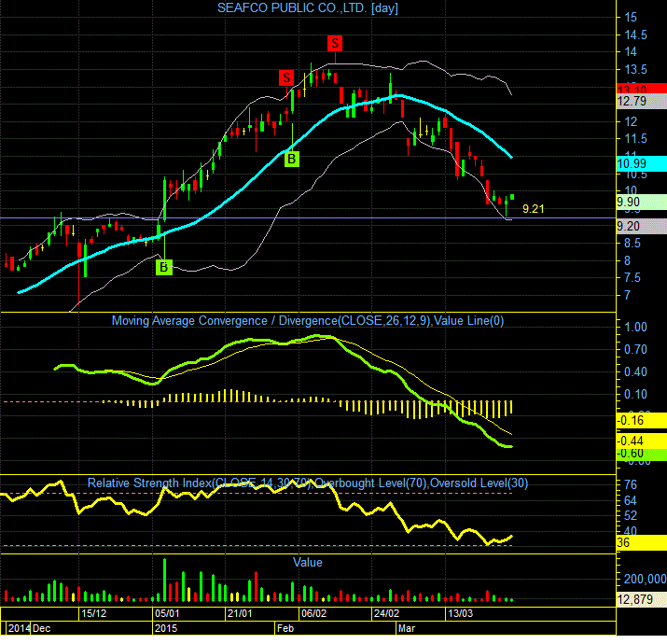This screenshot has width=667, height=644.
Task: Click the yellow -0.16 MACD value tag
Action: click(x=642, y=421)
